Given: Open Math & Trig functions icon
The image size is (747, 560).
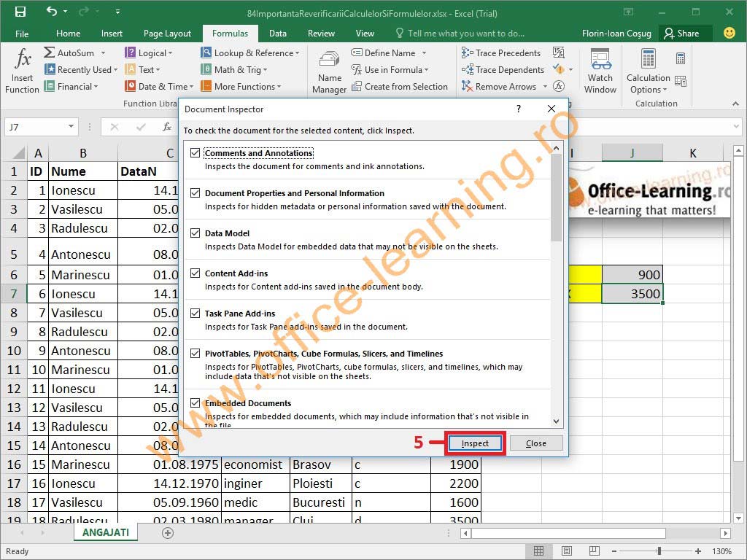Looking at the screenshot, I should [x=206, y=69].
